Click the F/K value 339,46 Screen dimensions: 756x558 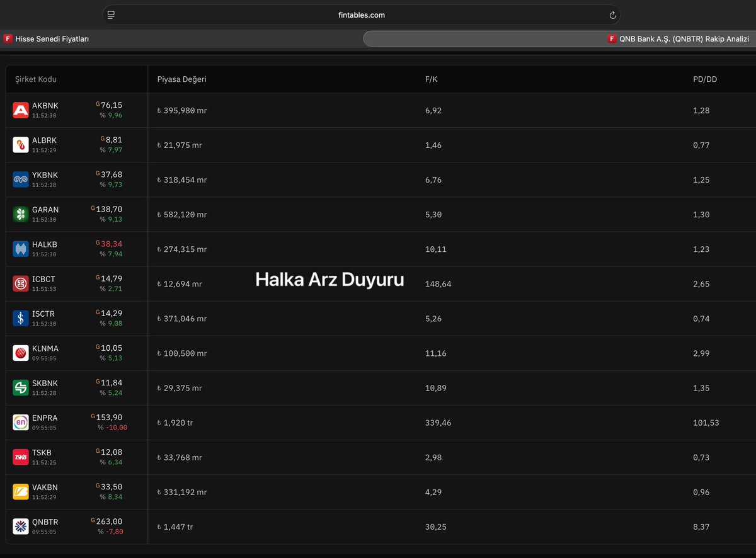[x=438, y=423]
